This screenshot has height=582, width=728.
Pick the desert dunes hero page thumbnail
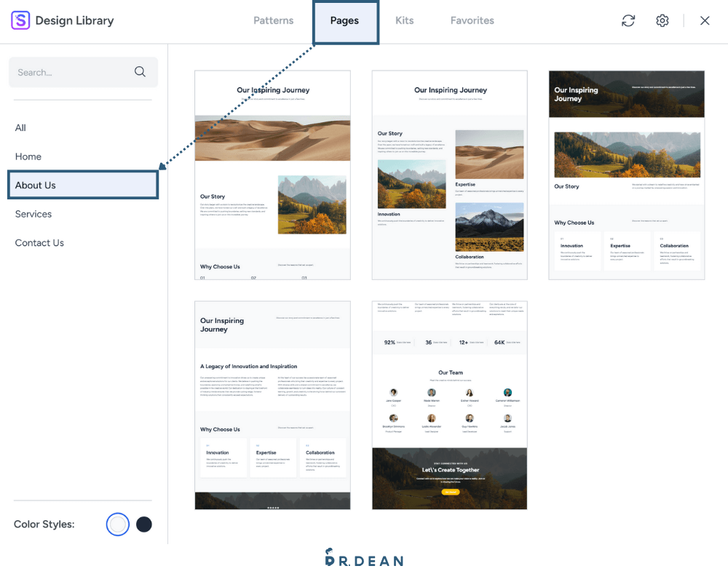coord(272,175)
